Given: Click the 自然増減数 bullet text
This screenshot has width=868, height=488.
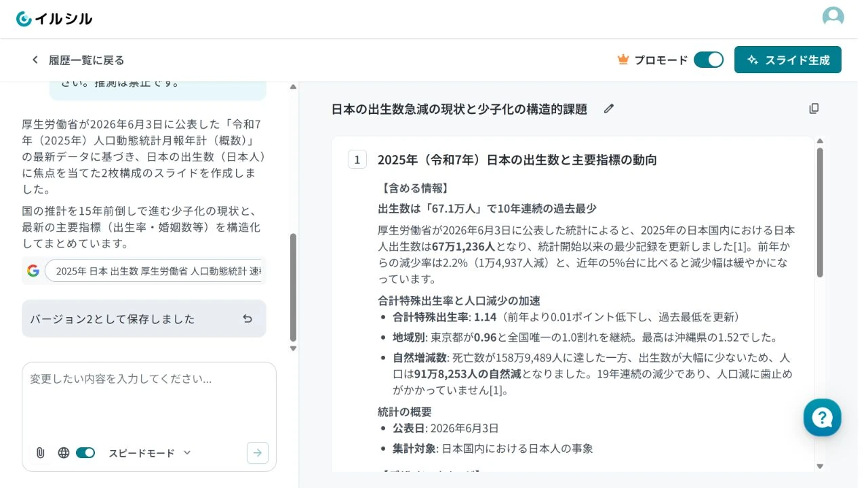Looking at the screenshot, I should click(593, 374).
